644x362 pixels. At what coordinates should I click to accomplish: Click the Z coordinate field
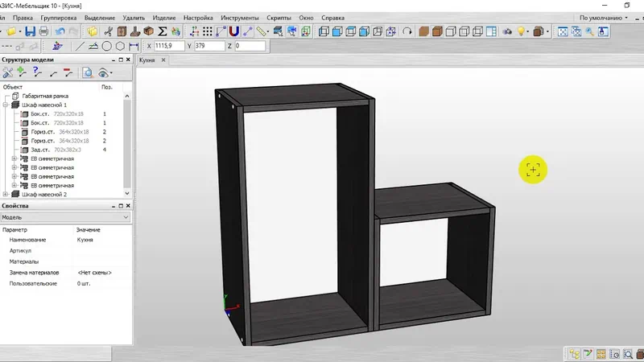coord(250,46)
